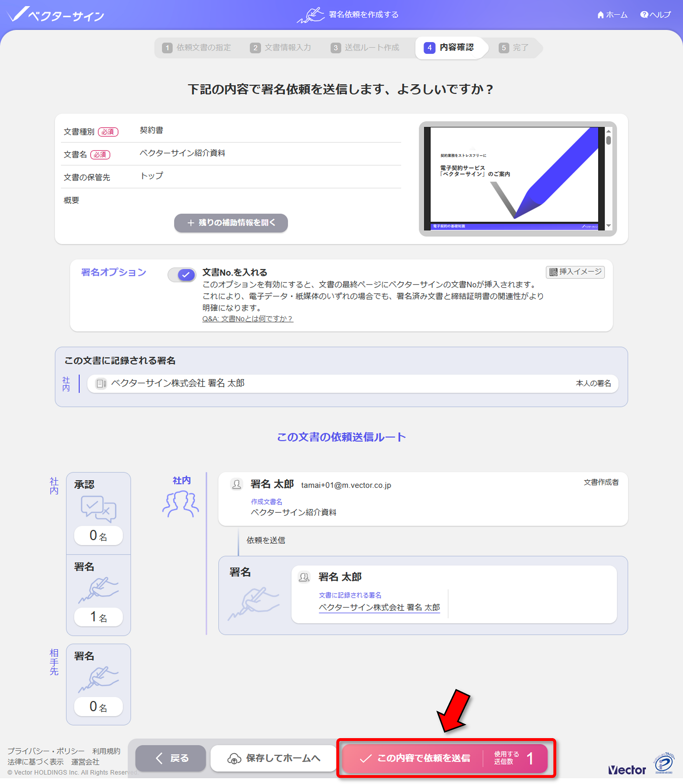Click checkmark icon on send request button
The height and width of the screenshot is (784, 683).
365,759
